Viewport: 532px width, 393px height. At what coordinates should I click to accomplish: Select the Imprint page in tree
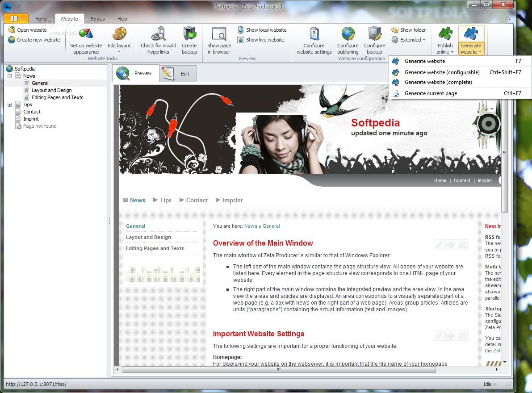[31, 119]
